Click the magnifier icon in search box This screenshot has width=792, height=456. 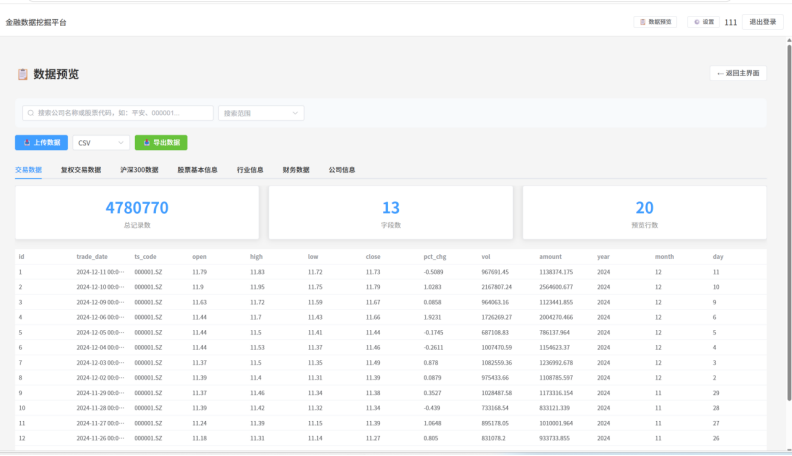click(x=31, y=113)
